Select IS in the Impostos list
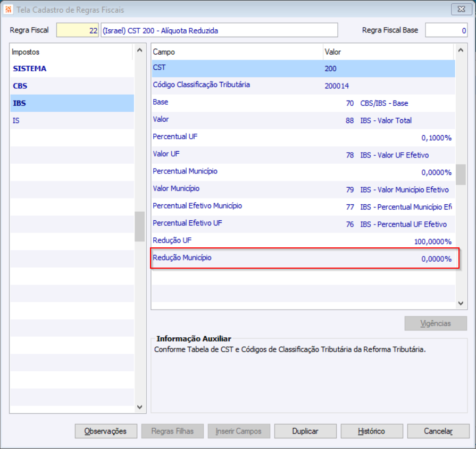The width and height of the screenshot is (476, 449). pyautogui.click(x=72, y=121)
